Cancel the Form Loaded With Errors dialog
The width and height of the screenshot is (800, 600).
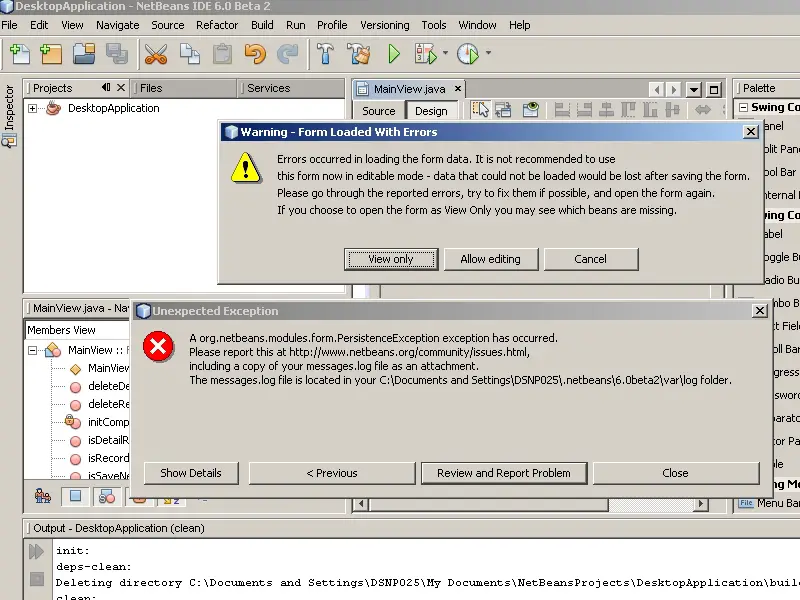coord(590,259)
